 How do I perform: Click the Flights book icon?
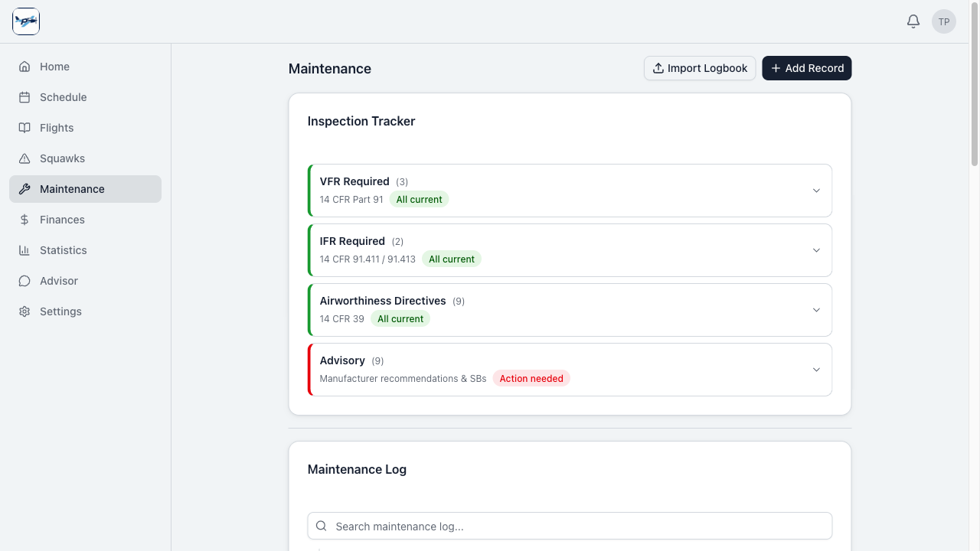click(24, 128)
